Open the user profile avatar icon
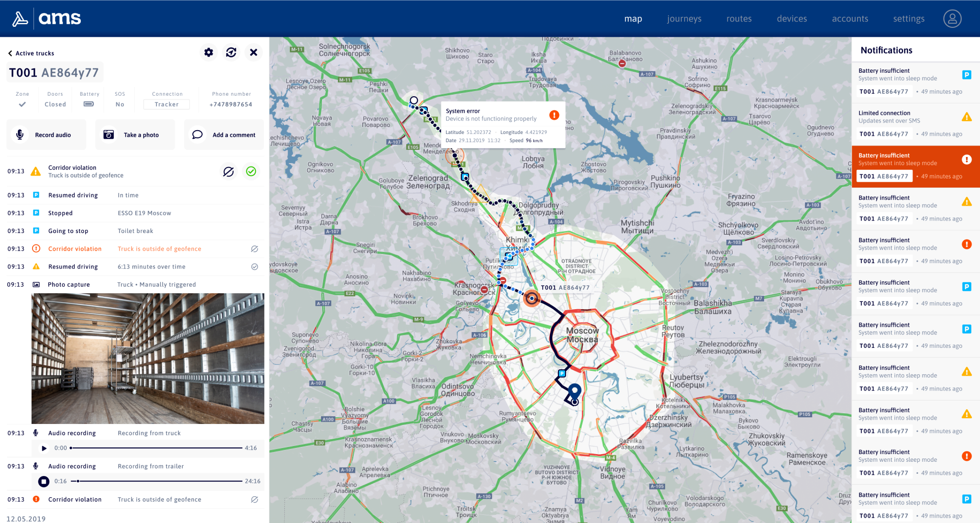 click(952, 19)
